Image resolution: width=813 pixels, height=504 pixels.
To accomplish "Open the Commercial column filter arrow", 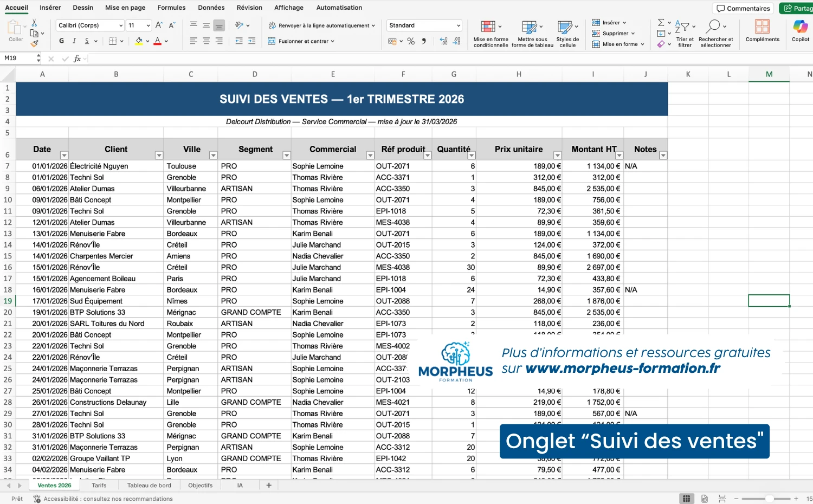I will tap(370, 156).
